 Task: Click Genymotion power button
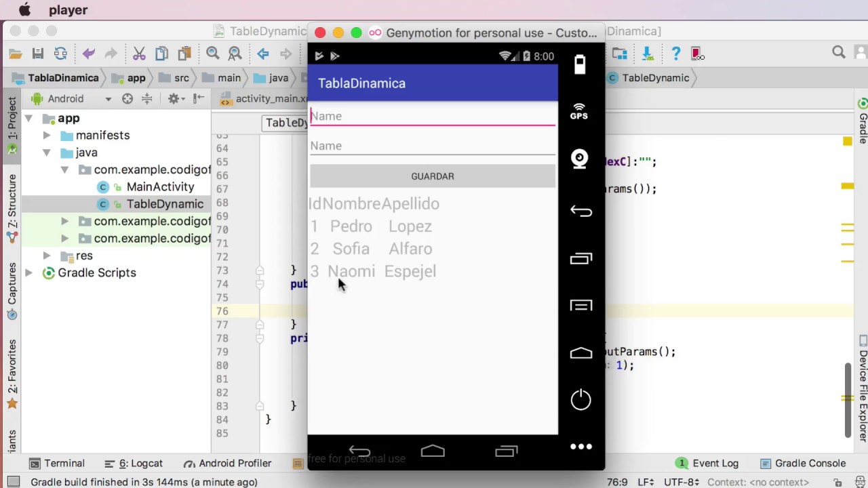[580, 400]
